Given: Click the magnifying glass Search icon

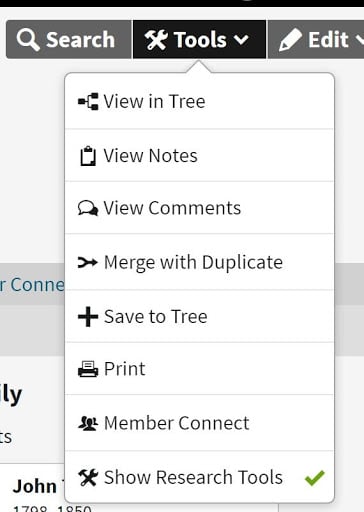Looking at the screenshot, I should tap(28, 40).
